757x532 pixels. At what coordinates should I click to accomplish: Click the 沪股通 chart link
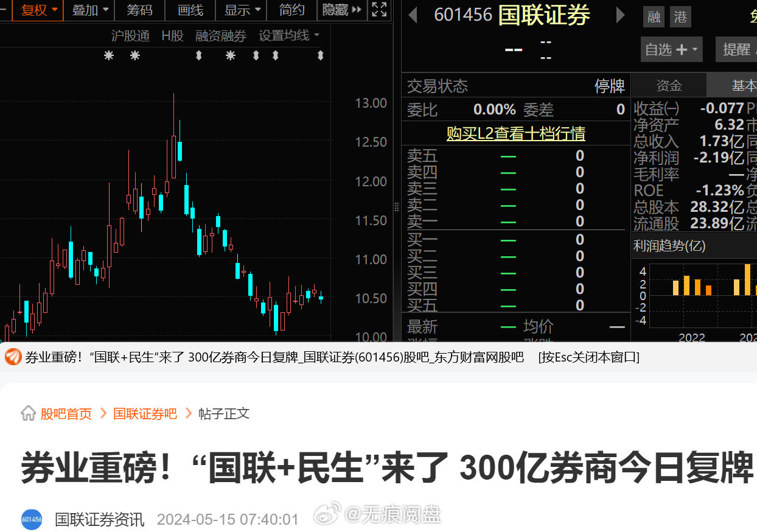tap(130, 36)
